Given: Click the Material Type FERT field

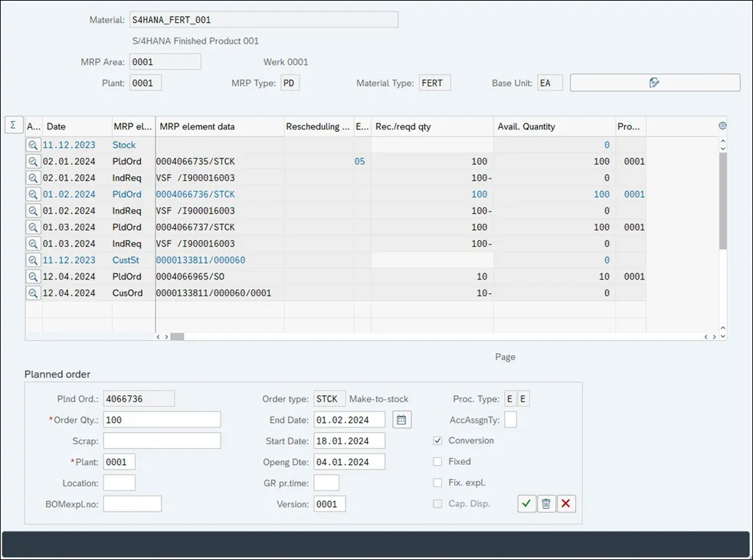Looking at the screenshot, I should coord(434,83).
